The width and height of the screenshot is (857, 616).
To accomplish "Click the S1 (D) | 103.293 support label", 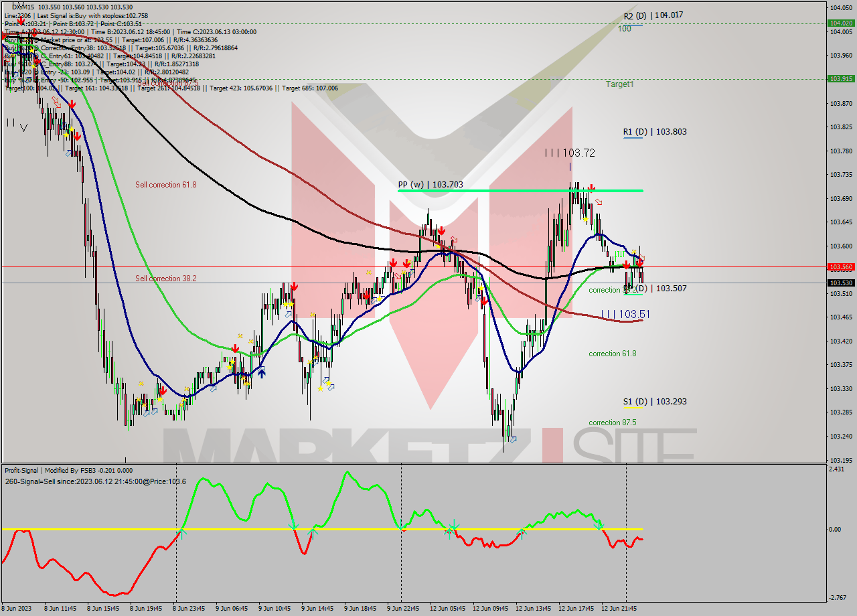I will pos(655,402).
